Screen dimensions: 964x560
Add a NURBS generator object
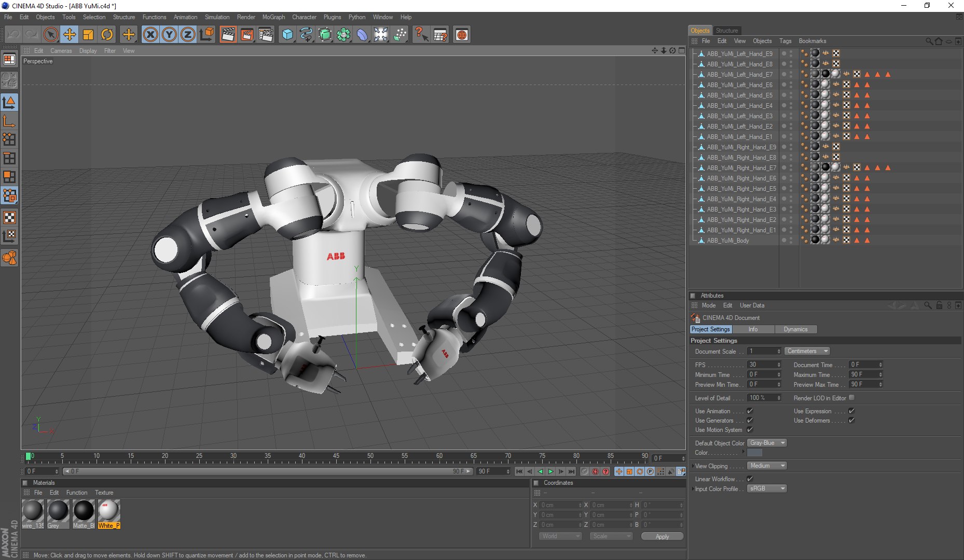pos(325,35)
